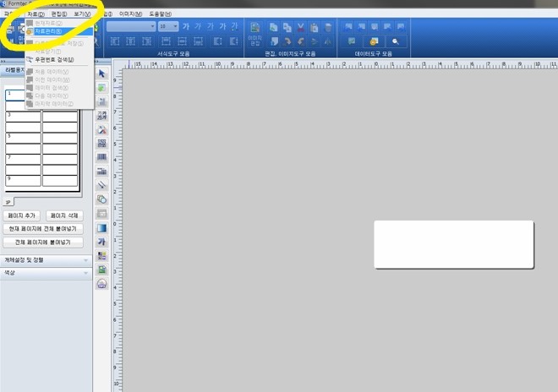The height and width of the screenshot is (392, 558).
Task: Select the barcode tool in vertical toolbar
Action: pos(101,157)
